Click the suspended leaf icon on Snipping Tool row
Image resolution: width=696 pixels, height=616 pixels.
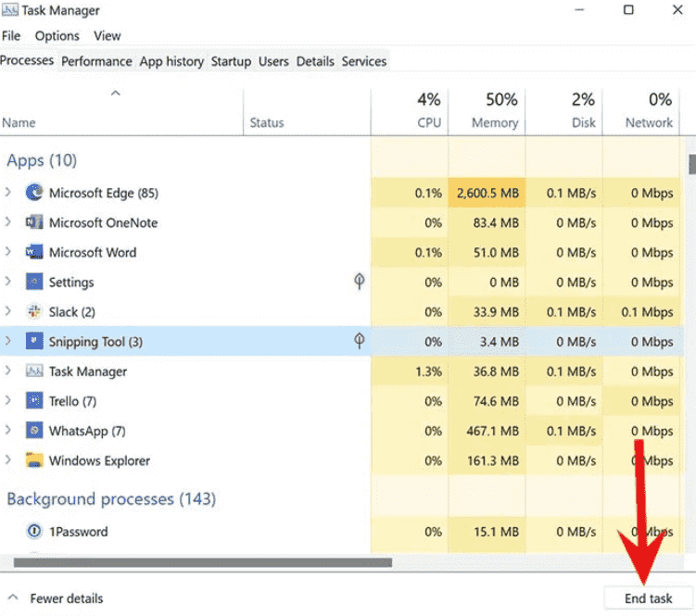coord(359,340)
